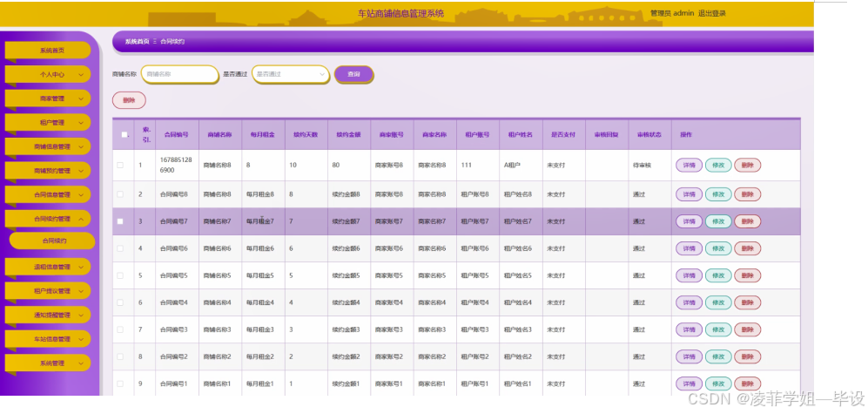This screenshot has height=414, width=868.
Task: Expand the 商铺信息管理 sidebar menu
Action: (48, 147)
